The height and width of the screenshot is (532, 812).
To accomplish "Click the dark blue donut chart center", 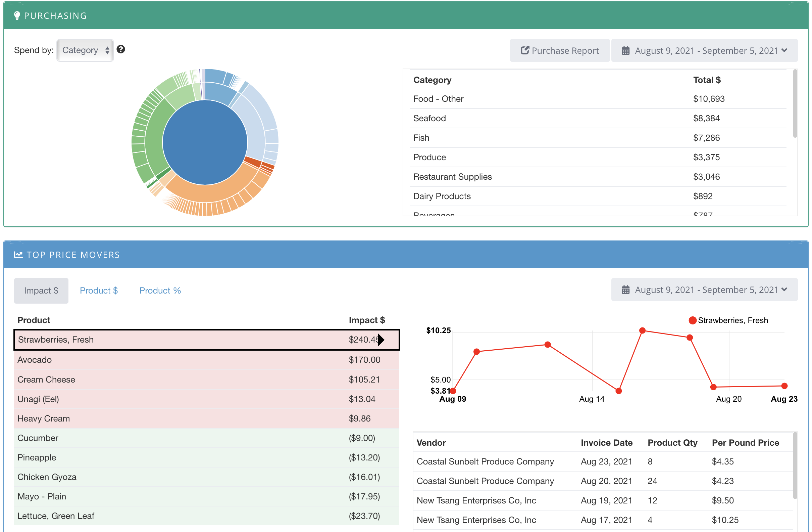I will tap(205, 142).
